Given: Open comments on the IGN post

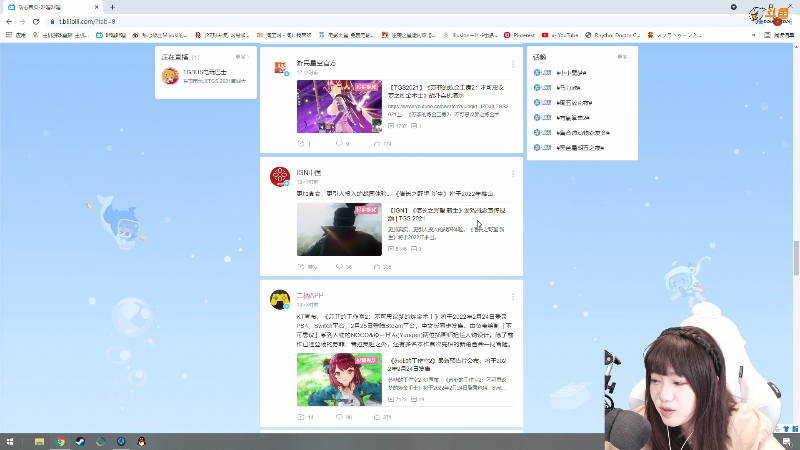Looking at the screenshot, I should (x=344, y=267).
